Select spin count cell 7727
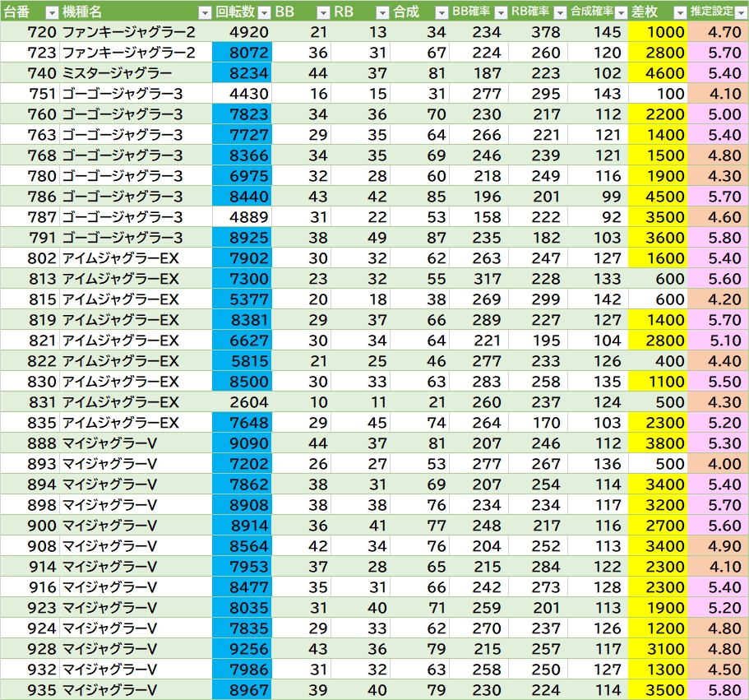Screen dimensions: 749x700 pos(243,135)
